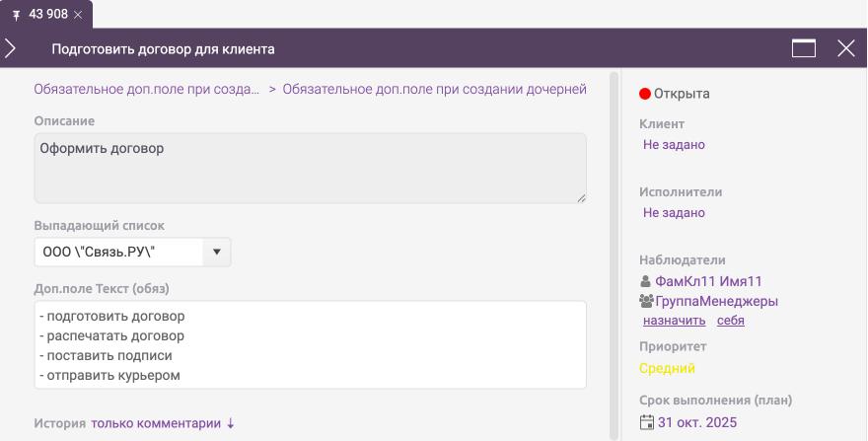
Task: Close the 43 908 tab
Action: pyautogui.click(x=78, y=15)
